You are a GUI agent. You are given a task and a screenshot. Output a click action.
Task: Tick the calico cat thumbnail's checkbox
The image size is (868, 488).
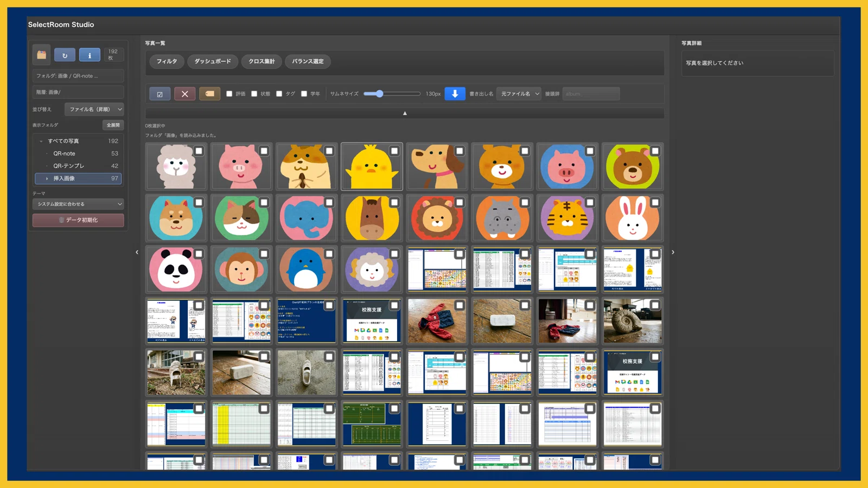pyautogui.click(x=264, y=203)
